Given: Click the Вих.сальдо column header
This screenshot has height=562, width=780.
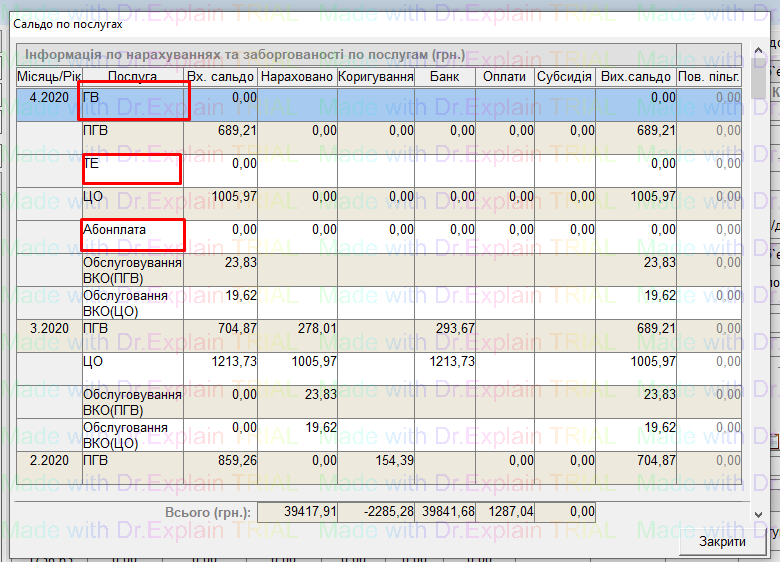Looking at the screenshot, I should pyautogui.click(x=636, y=77).
